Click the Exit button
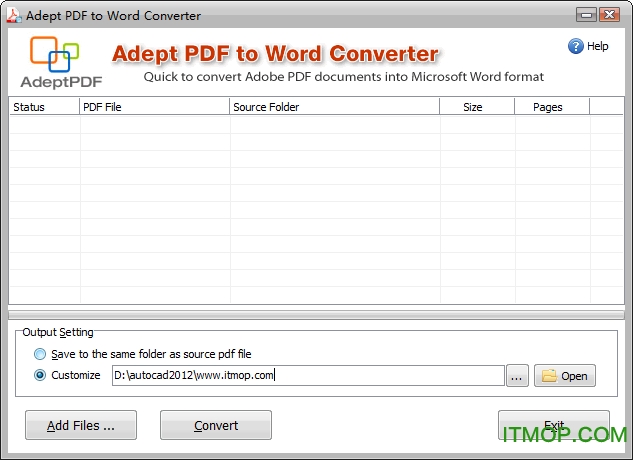Image resolution: width=633 pixels, height=460 pixels. point(554,425)
